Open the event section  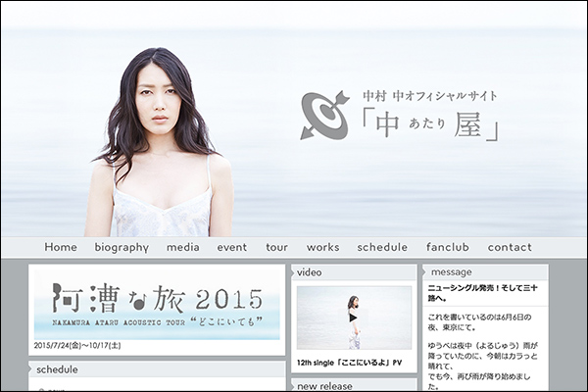(232, 247)
